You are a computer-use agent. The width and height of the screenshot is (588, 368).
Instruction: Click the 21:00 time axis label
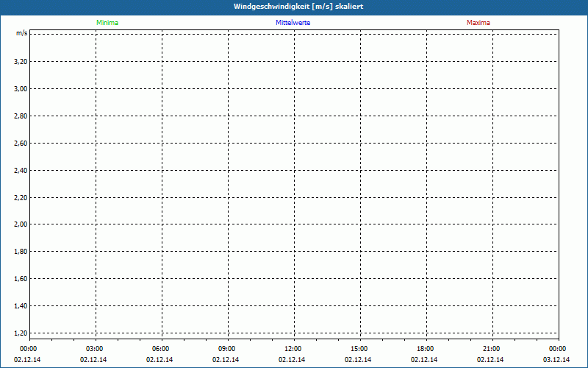[491, 349]
